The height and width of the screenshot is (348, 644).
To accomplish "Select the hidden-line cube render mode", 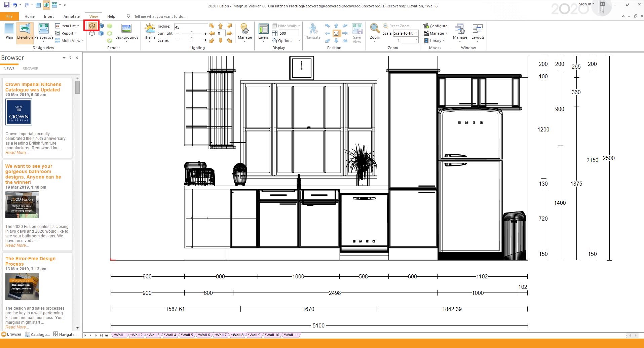I will (92, 33).
